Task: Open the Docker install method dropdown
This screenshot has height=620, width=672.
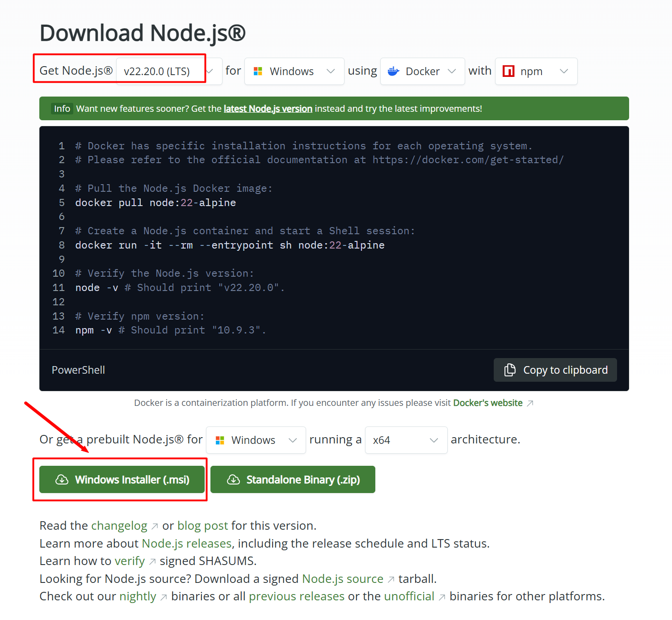Action: coord(422,71)
